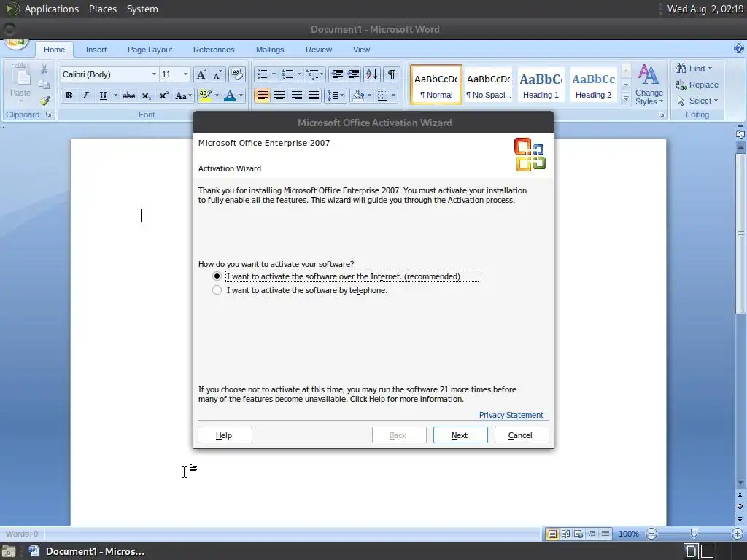Open the Find dropdown arrow
The height and width of the screenshot is (560, 747).
point(710,69)
